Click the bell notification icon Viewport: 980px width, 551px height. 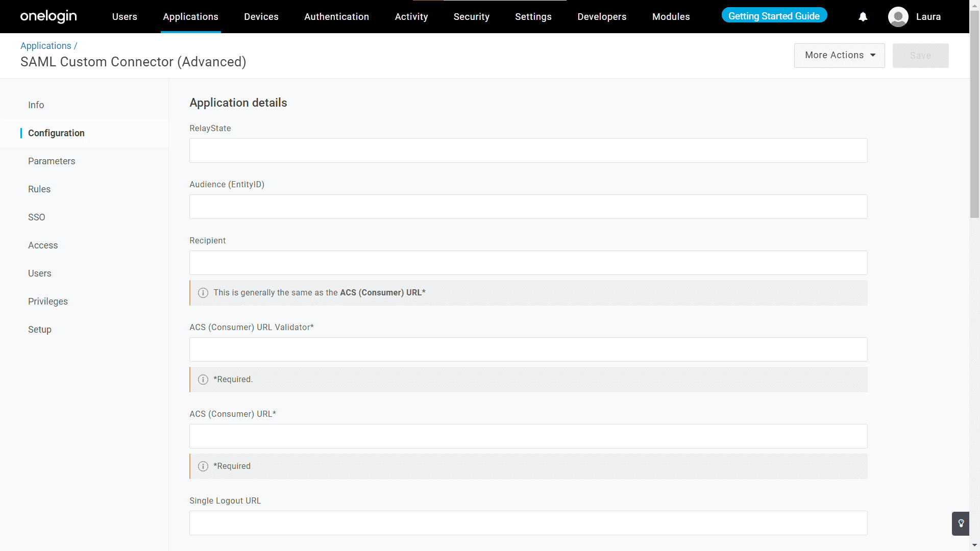pyautogui.click(x=864, y=17)
